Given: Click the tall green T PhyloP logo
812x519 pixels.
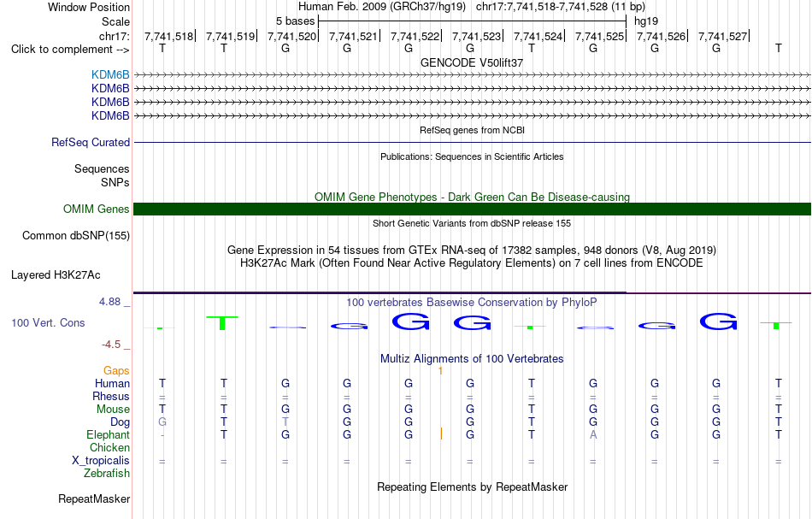Looking at the screenshot, I should [222, 322].
